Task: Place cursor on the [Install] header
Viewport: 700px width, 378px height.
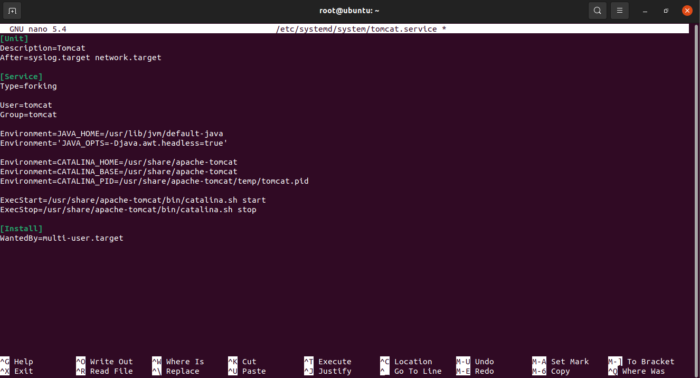Action: pyautogui.click(x=21, y=228)
